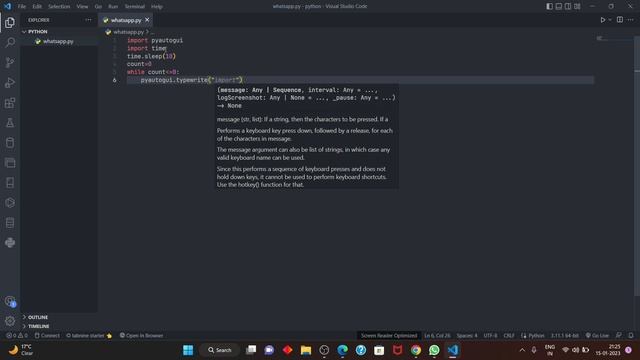Click Connect in the status bar

pos(47,336)
